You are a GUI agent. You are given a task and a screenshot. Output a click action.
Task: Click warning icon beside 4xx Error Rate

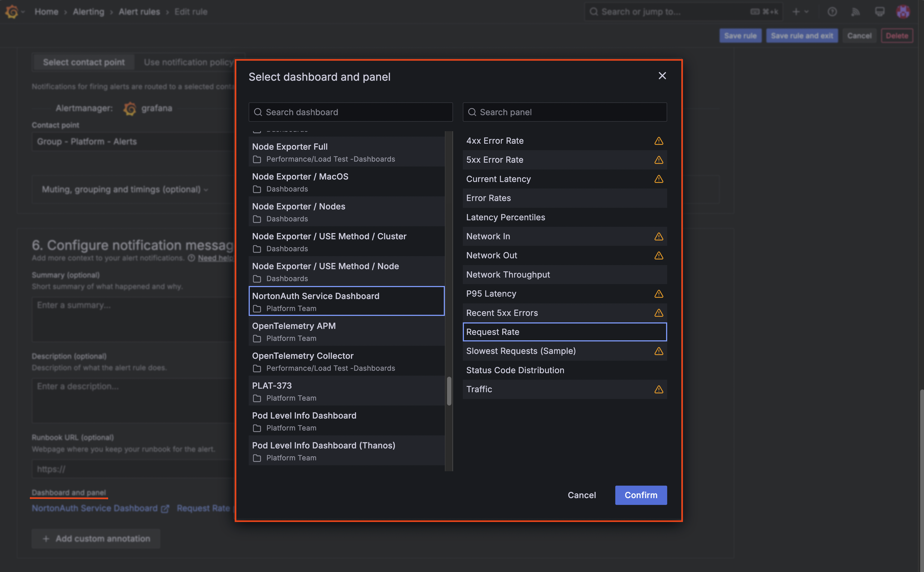[659, 141]
